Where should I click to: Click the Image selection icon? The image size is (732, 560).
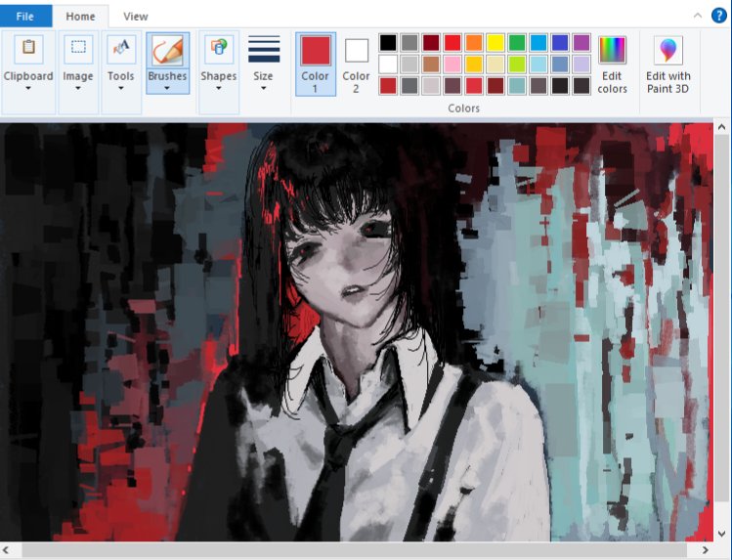click(78, 49)
